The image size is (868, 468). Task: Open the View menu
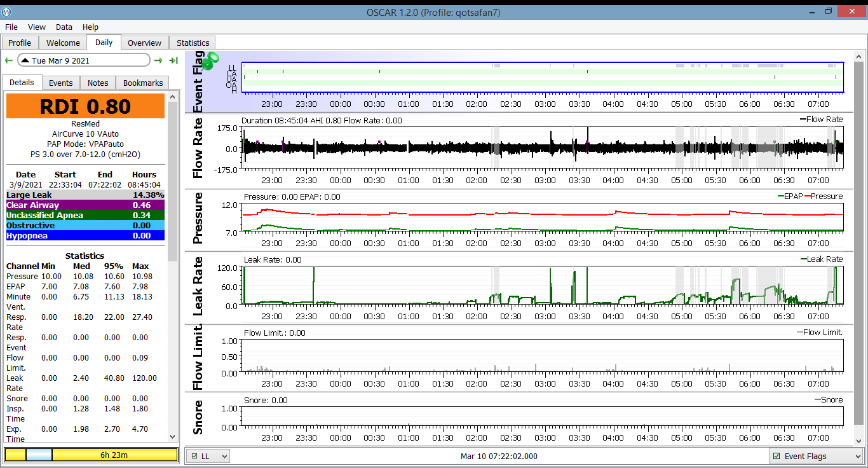37,27
